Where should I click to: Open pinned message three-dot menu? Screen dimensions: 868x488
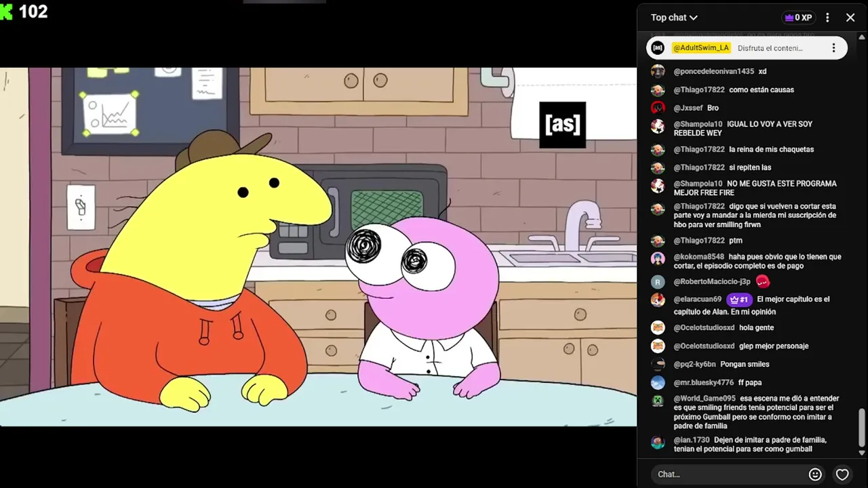pos(833,48)
